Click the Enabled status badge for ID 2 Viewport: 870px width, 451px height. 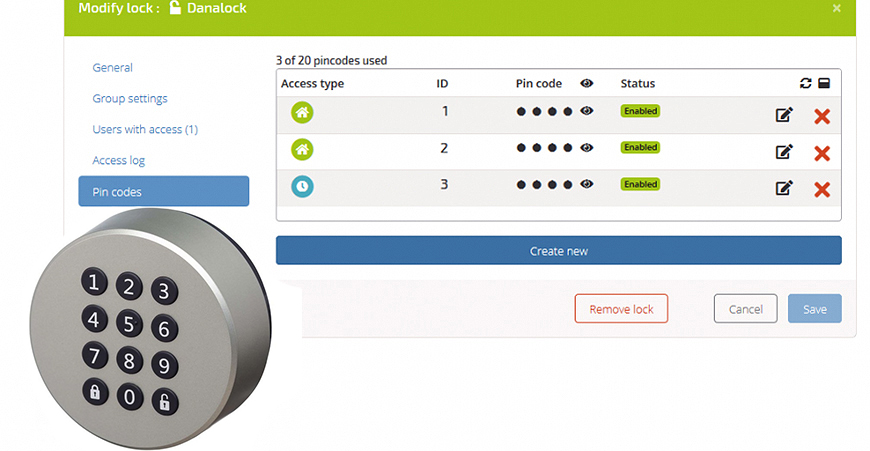pyautogui.click(x=640, y=148)
